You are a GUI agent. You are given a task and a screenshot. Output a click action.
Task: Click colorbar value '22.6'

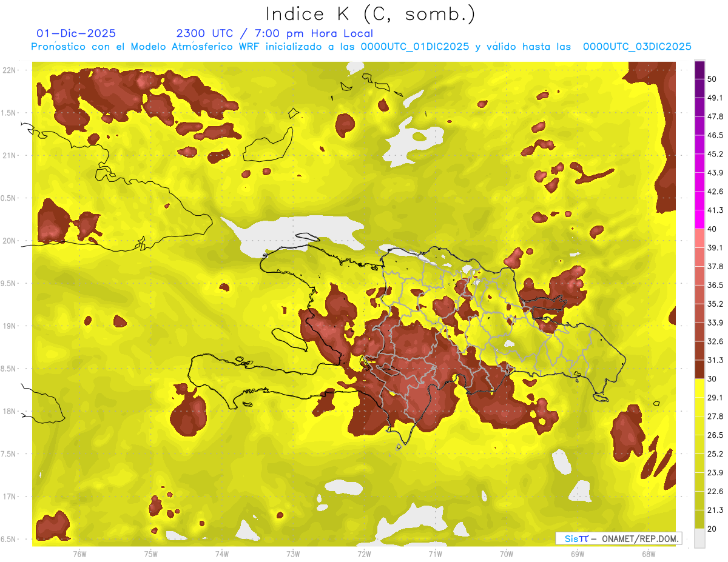(x=715, y=492)
